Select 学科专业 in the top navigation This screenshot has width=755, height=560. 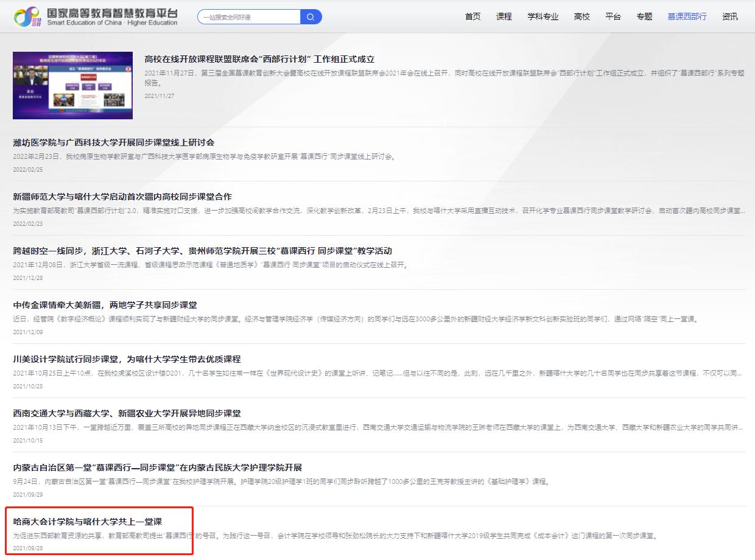543,16
